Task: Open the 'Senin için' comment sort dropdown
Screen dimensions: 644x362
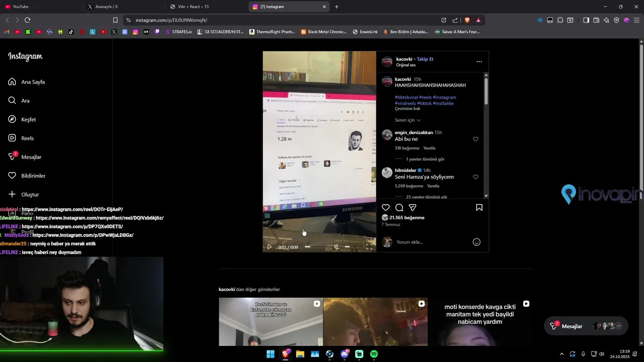Action: coord(408,120)
